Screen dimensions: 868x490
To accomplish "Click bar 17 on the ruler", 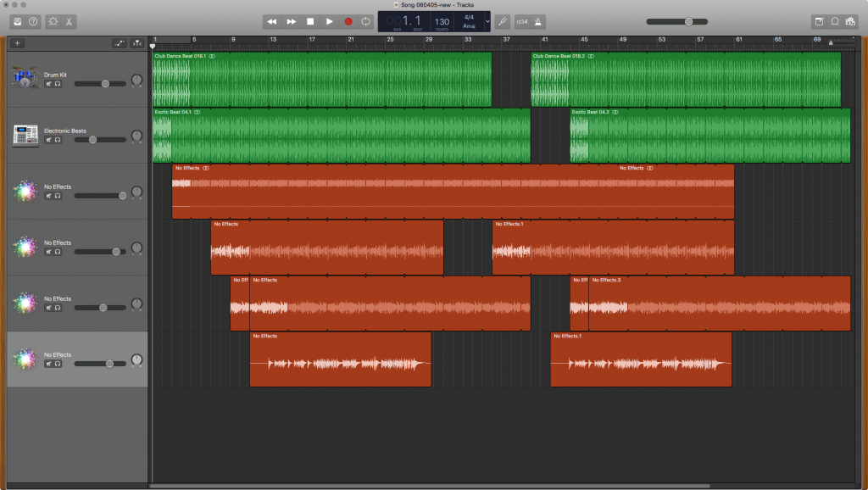I will [312, 40].
